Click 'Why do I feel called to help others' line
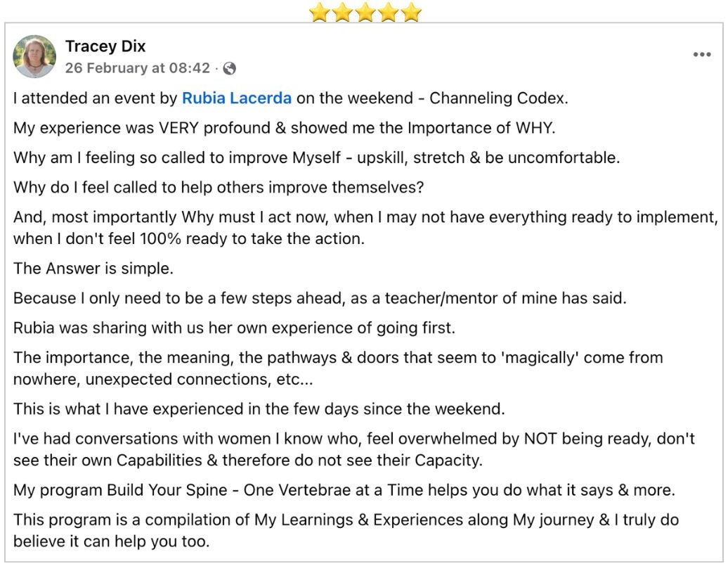This screenshot has height=566, width=728. pos(219,188)
